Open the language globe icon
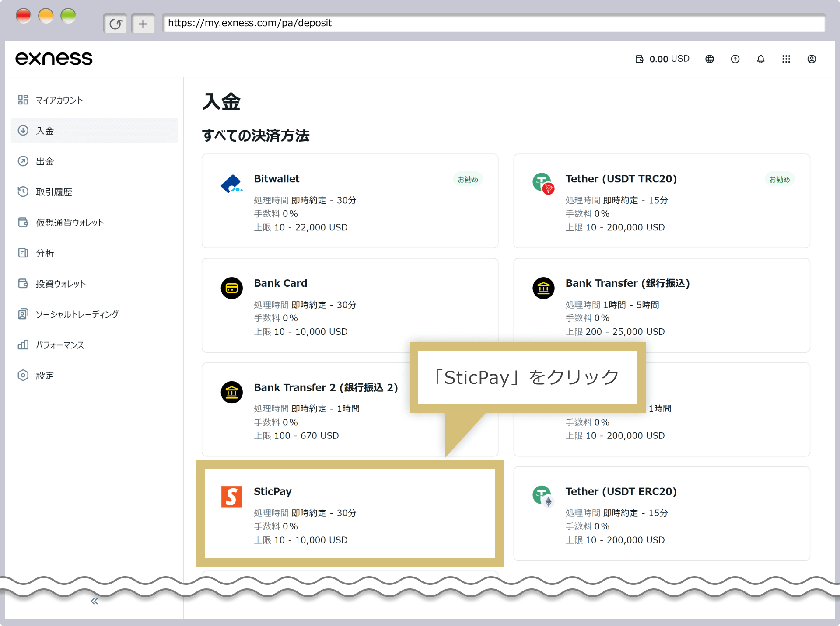This screenshot has height=626, width=840. 710,59
